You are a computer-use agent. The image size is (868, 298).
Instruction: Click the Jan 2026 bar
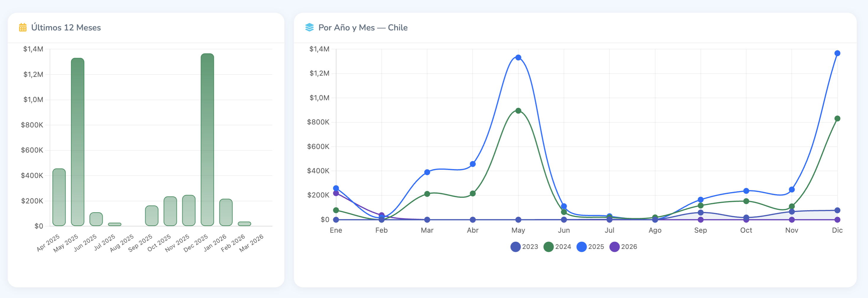[226, 212]
